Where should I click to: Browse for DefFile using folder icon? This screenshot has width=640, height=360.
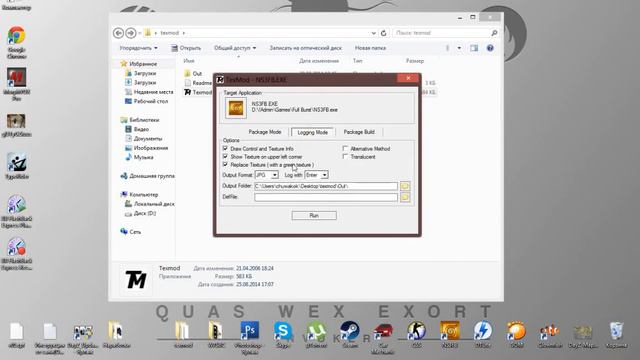[x=404, y=197]
